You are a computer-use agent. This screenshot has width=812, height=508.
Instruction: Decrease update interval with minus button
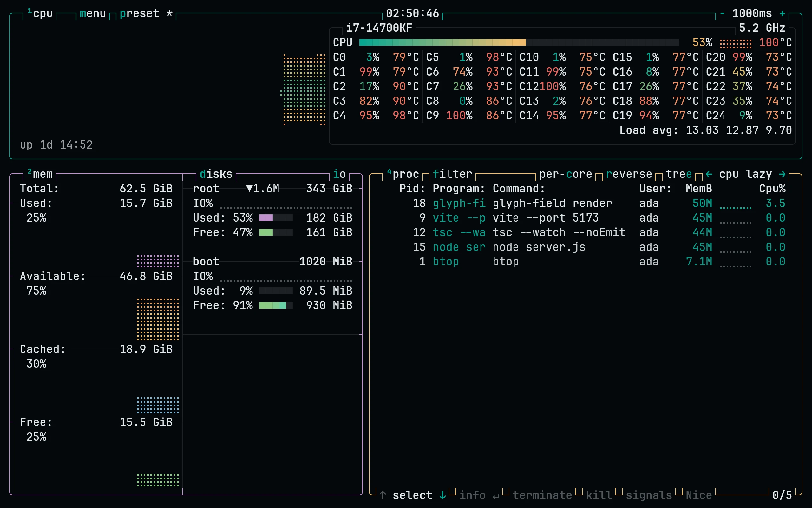[x=722, y=13]
